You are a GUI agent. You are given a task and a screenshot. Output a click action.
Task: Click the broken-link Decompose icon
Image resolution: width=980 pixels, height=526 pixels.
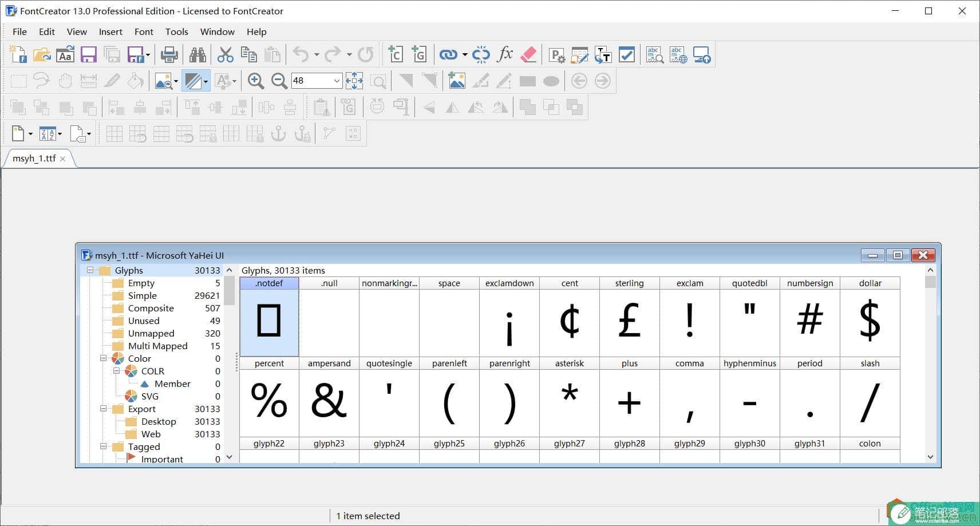(x=481, y=55)
